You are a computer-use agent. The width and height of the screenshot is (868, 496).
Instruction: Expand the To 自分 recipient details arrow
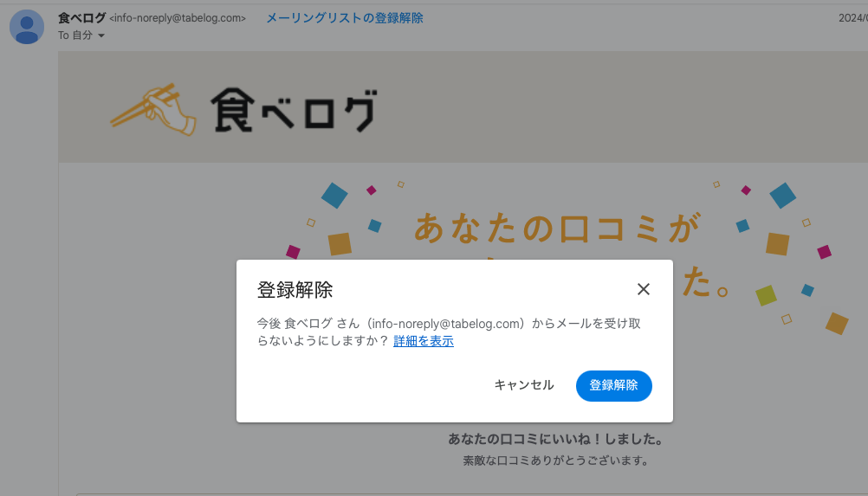tap(101, 35)
